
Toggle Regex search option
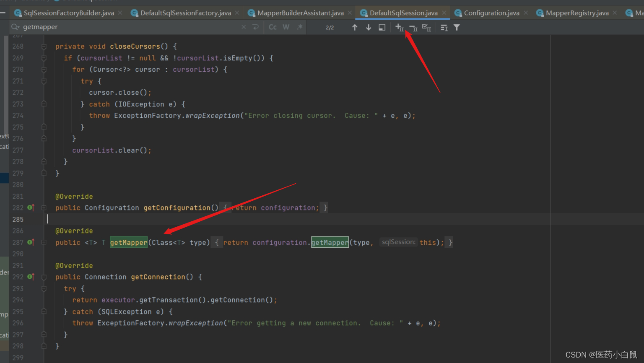[300, 27]
